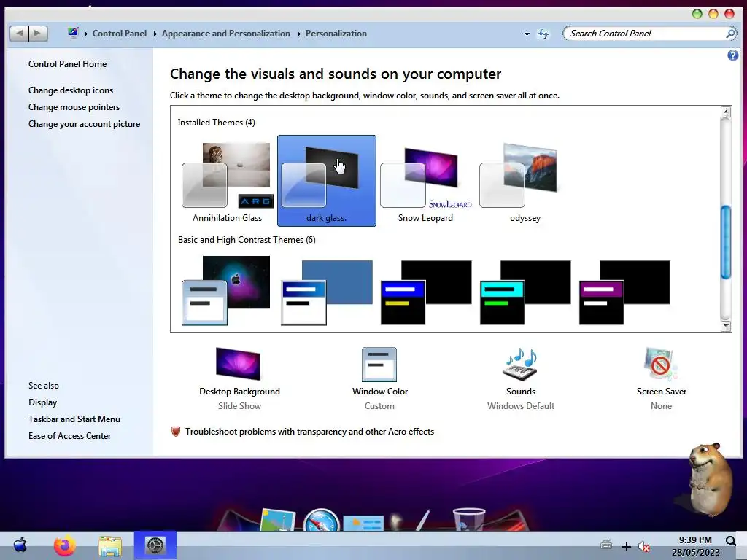Click Appearance and Personalization breadcrumb
Viewport: 747px width, 560px height.
tap(226, 34)
